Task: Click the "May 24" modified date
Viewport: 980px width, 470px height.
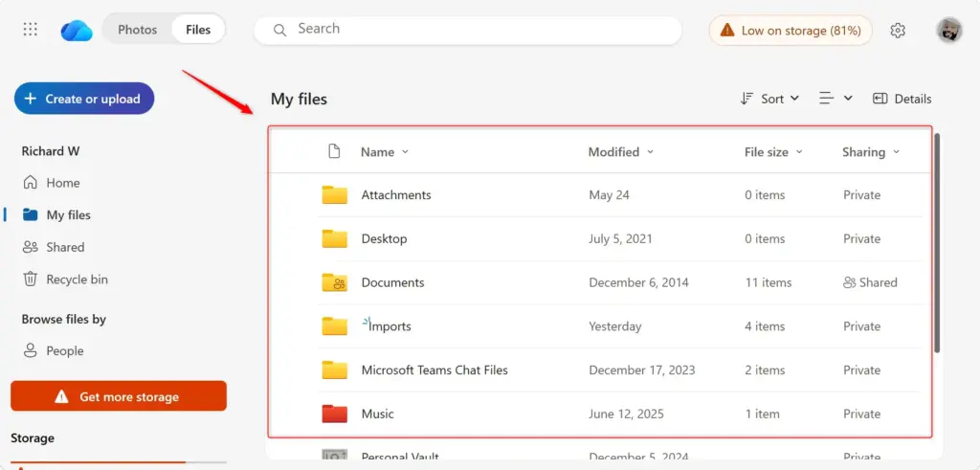Action: point(609,195)
